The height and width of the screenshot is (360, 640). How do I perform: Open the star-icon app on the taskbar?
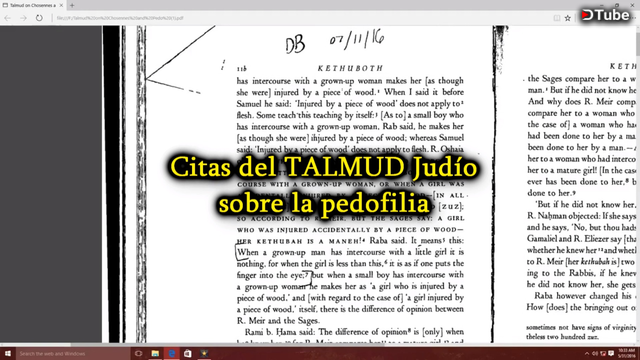204,353
